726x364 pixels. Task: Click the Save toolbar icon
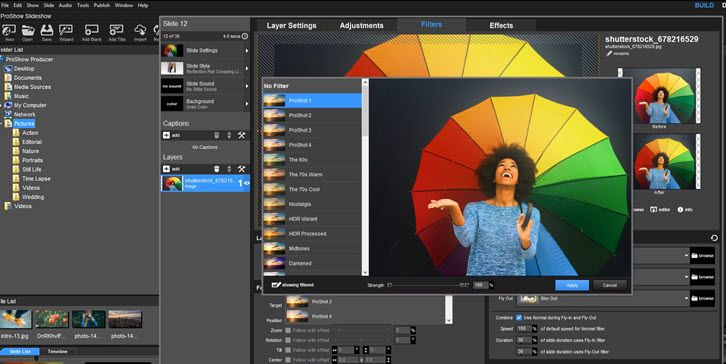(47, 31)
